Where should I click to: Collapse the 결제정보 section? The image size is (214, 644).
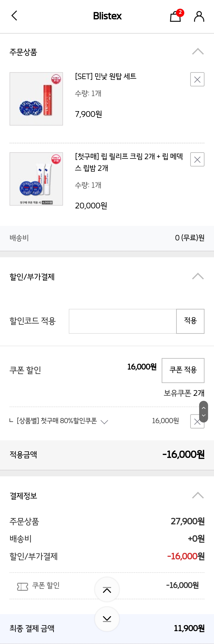(198, 495)
